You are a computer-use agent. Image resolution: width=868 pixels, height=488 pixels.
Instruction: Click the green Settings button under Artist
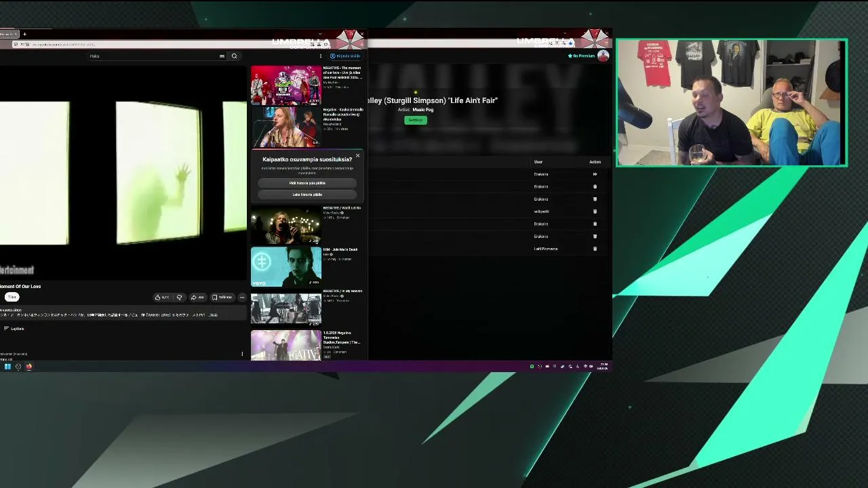416,120
